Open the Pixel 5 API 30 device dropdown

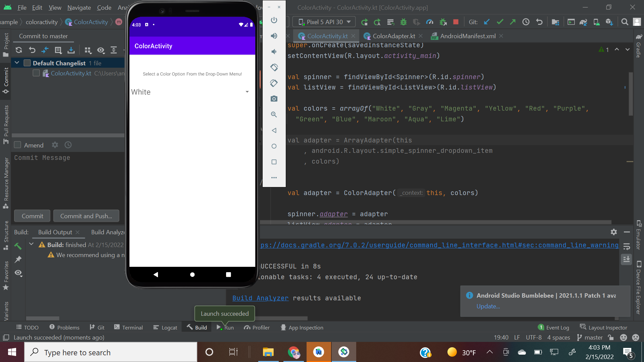click(x=324, y=22)
